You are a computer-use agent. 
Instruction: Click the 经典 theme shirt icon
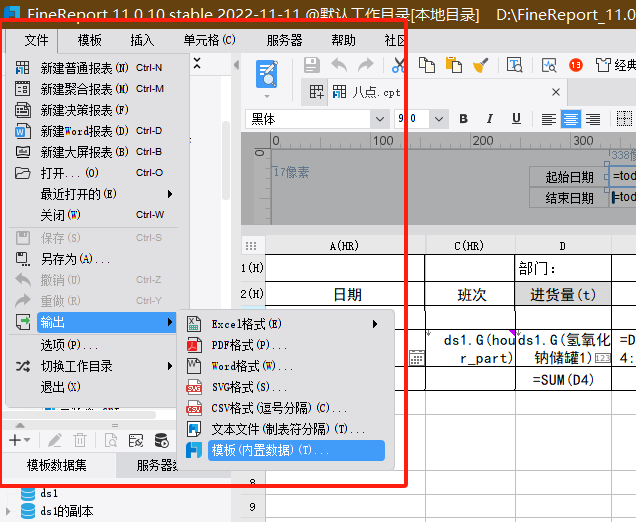point(603,65)
